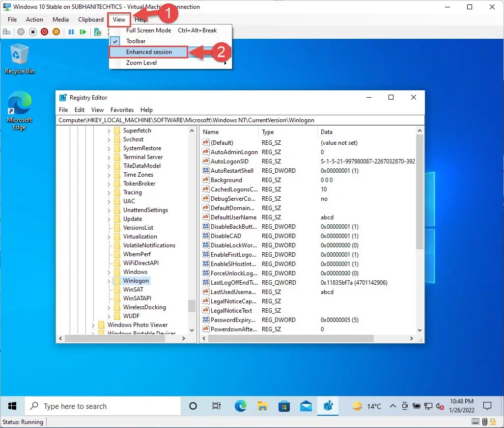The height and width of the screenshot is (428, 504).
Task: Click the orange Save state toolbar icon
Action: click(x=56, y=32)
